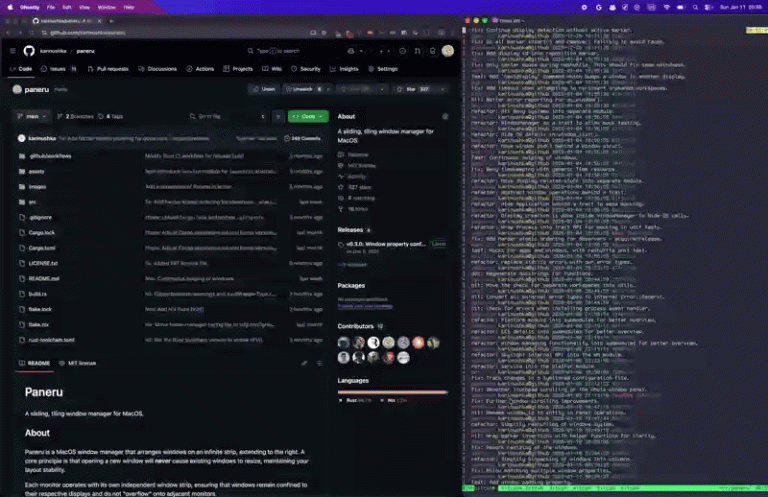The image size is (768, 497).
Task: Open the src folder
Action: point(32,202)
